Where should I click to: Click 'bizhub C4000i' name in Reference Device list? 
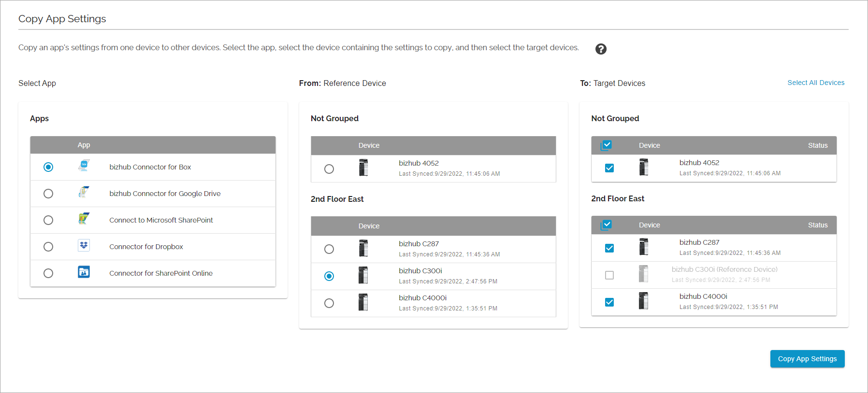tap(422, 298)
